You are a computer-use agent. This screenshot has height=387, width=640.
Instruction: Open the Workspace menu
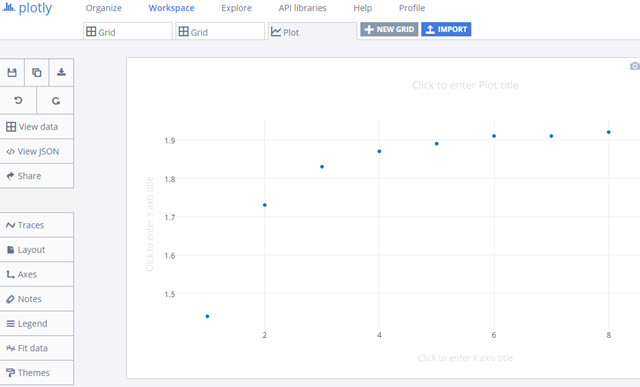tap(171, 8)
